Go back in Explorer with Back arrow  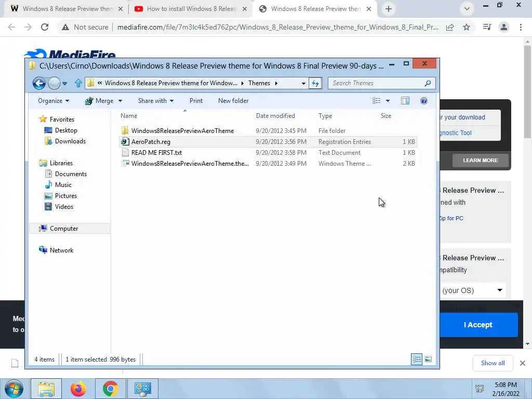pos(39,83)
